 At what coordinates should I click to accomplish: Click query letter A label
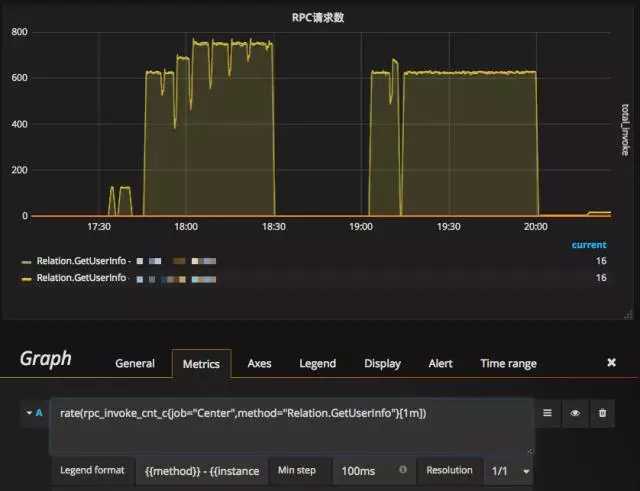click(x=39, y=413)
